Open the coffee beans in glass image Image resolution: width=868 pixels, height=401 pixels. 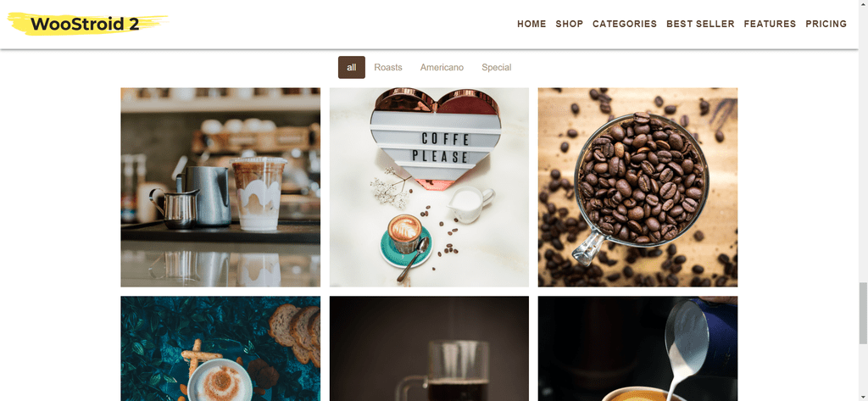click(x=637, y=187)
